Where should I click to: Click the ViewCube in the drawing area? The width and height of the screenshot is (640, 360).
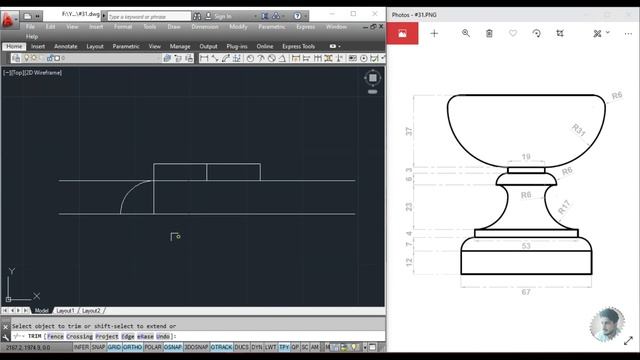[373, 78]
